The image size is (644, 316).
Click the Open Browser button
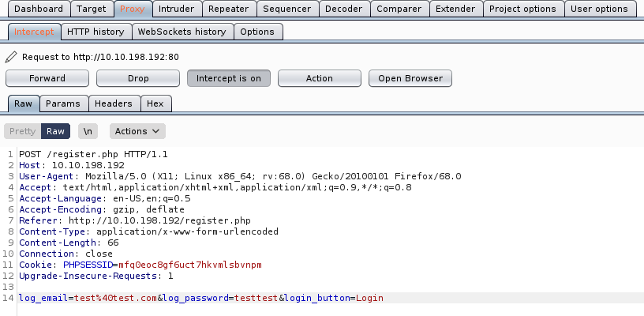pyautogui.click(x=410, y=78)
